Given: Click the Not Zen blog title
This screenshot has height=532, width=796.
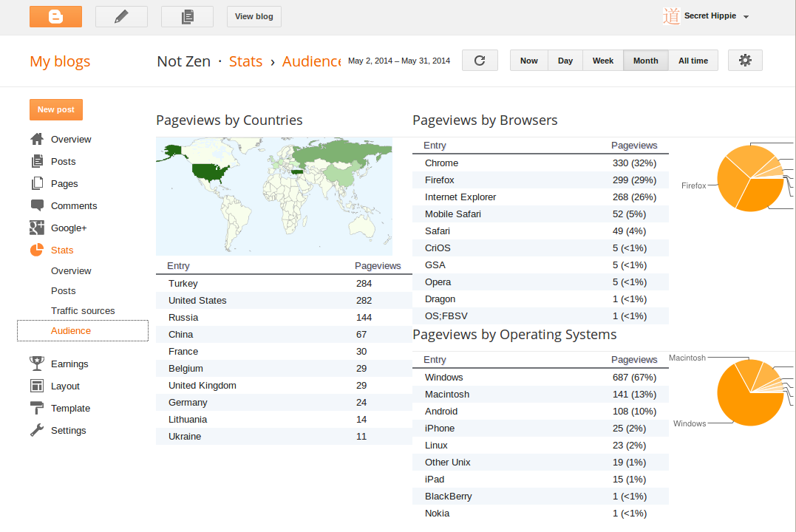Looking at the screenshot, I should 184,61.
